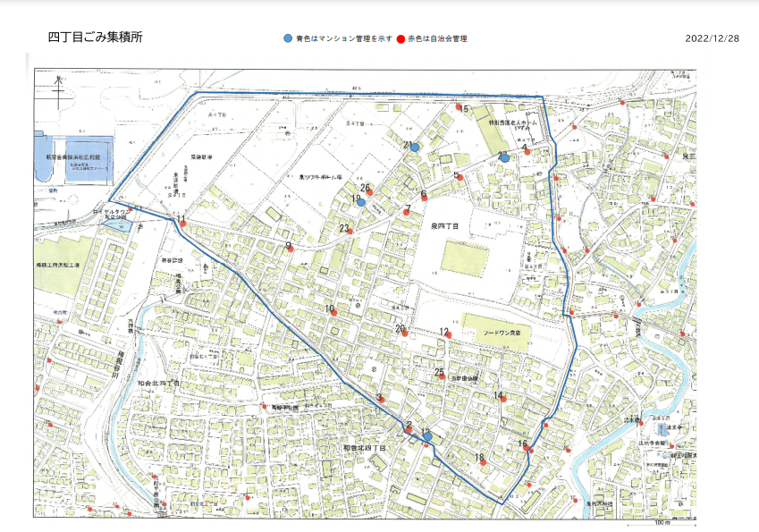Select red marker numbered 25

point(443,376)
